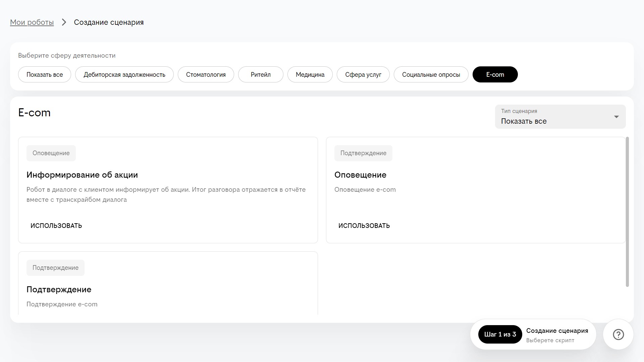Viewport: 644px width, 362px height.
Task: Click the Выберете скрипт hint text
Action: [x=550, y=340]
